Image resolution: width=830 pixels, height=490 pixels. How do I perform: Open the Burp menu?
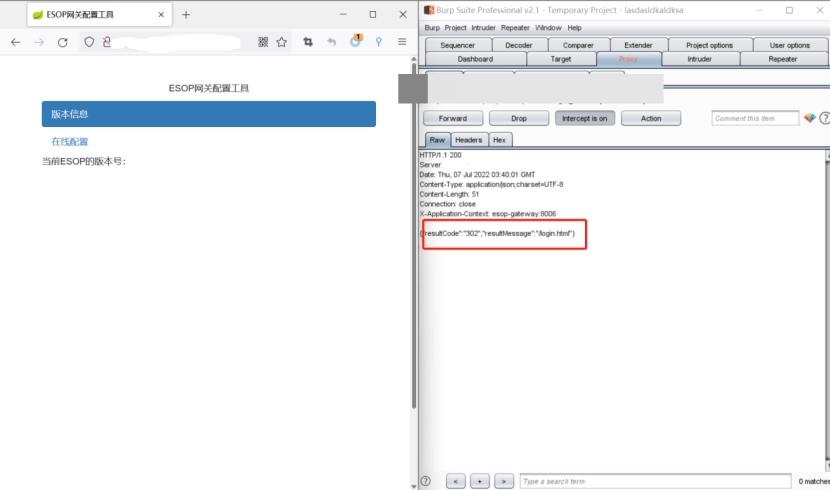(432, 28)
